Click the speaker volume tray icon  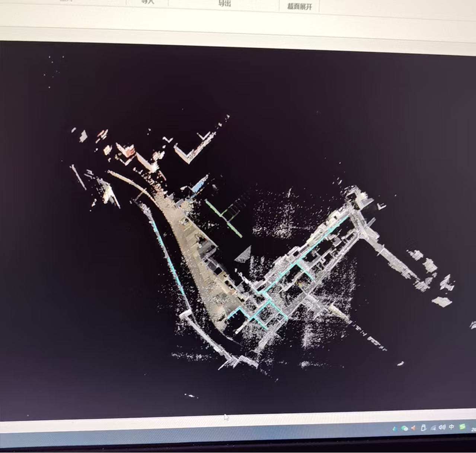click(x=442, y=427)
